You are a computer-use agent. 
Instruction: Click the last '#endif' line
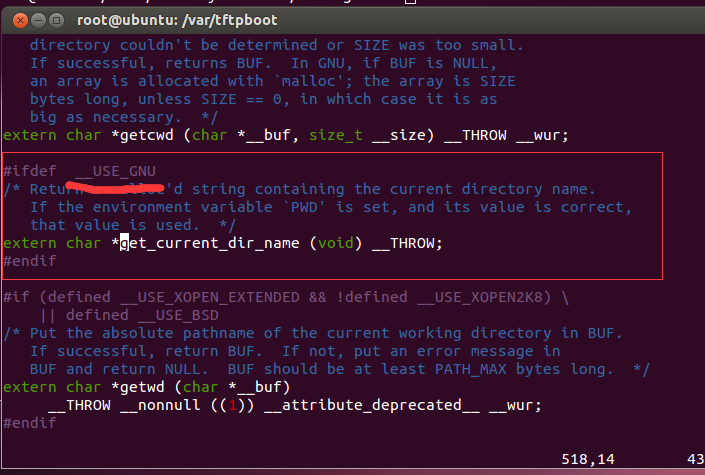click(30, 423)
